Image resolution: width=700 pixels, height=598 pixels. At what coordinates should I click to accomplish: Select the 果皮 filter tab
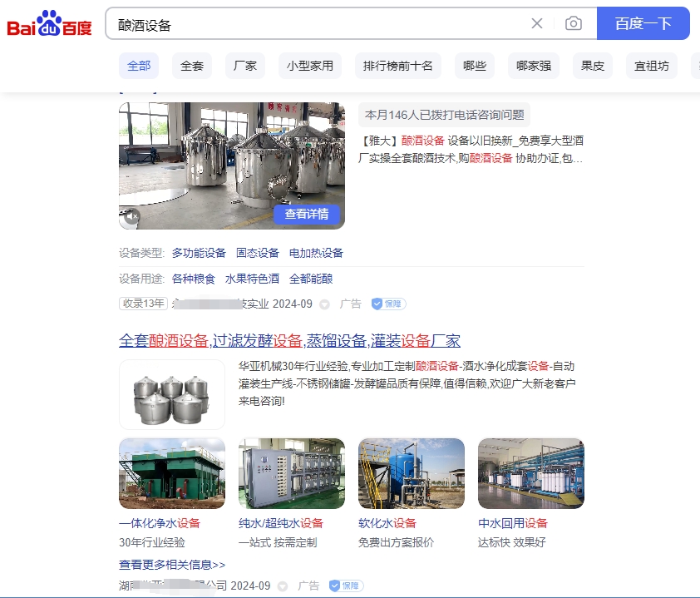pos(593,66)
